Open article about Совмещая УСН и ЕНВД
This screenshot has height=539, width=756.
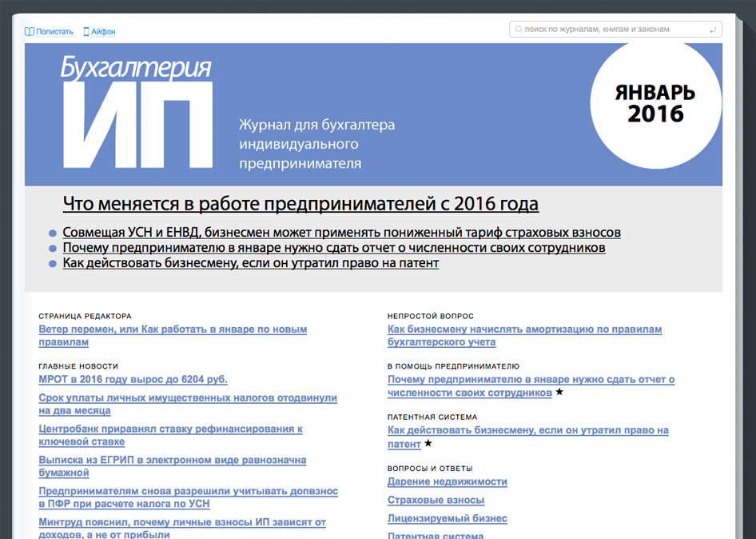[x=341, y=233]
